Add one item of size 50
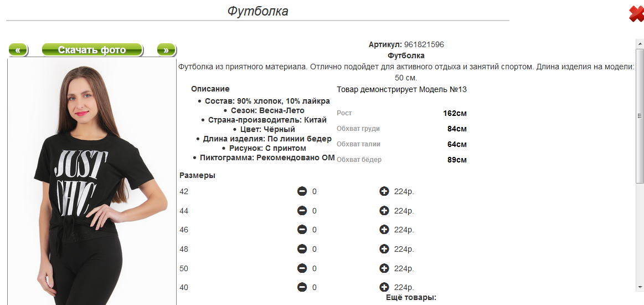 click(x=384, y=268)
